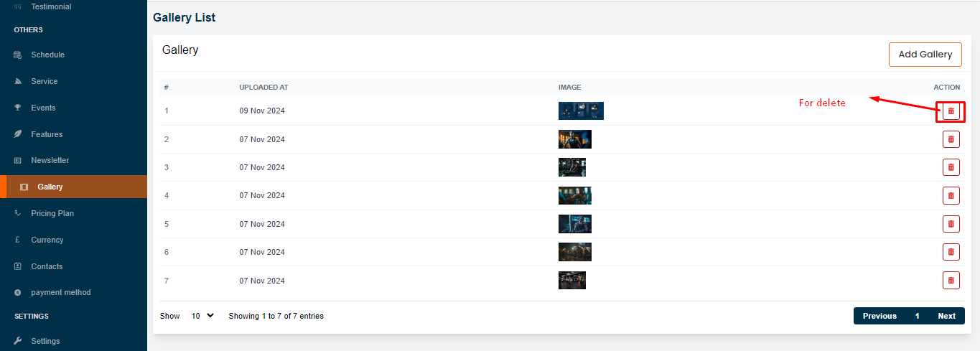Click the Schedule calendar icon in sidebar
The height and width of the screenshot is (351, 980).
click(18, 55)
